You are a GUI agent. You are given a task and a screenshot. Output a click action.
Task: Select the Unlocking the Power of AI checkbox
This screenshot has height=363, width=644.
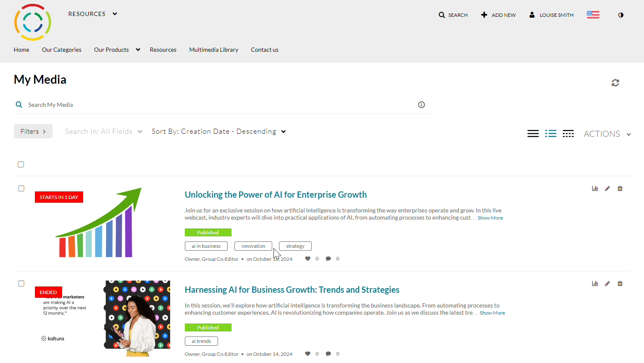(x=21, y=188)
